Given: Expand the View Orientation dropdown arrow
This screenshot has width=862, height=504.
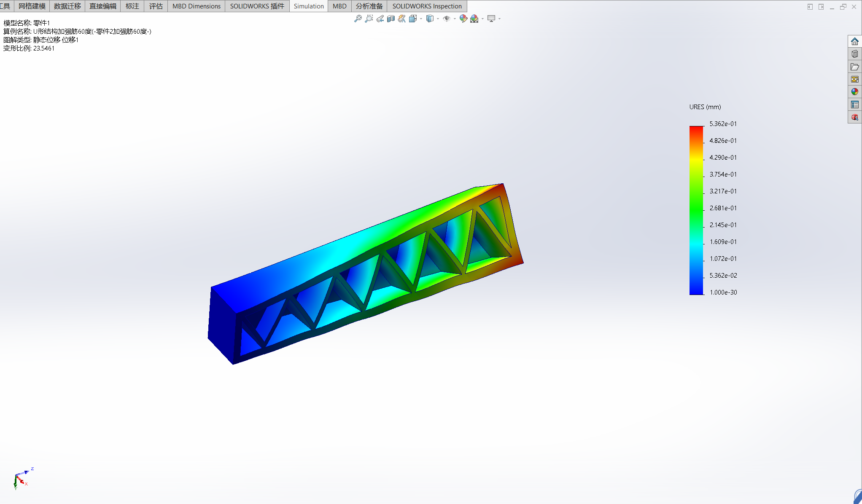Looking at the screenshot, I should click(421, 19).
